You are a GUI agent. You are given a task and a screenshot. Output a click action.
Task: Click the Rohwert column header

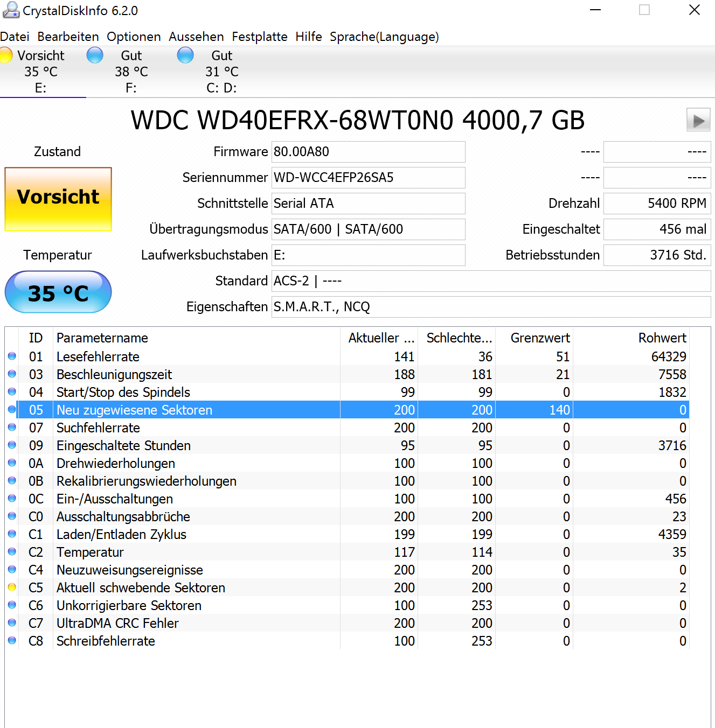(x=631, y=338)
